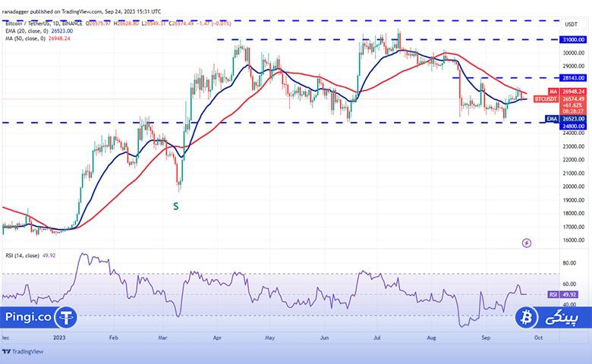
Task: Click the May date axis label
Action: click(x=269, y=337)
